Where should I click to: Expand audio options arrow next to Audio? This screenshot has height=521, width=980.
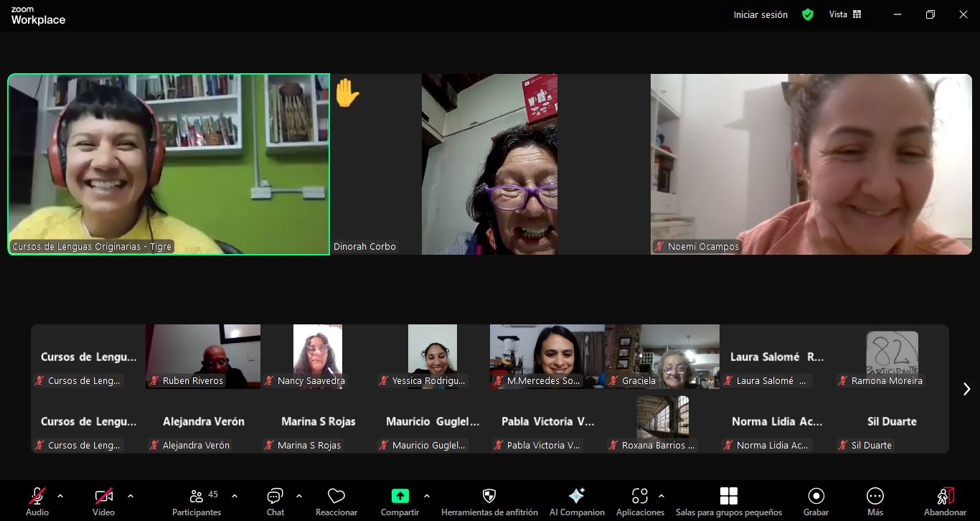coord(60,496)
